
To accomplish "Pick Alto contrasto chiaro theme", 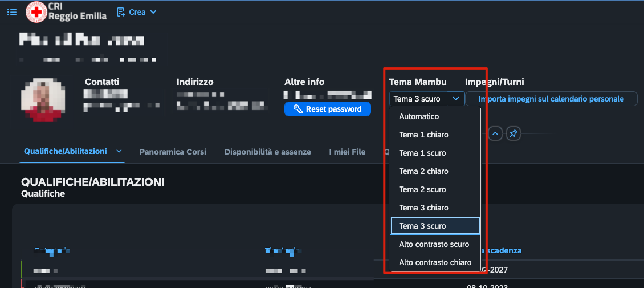I will pos(435,262).
